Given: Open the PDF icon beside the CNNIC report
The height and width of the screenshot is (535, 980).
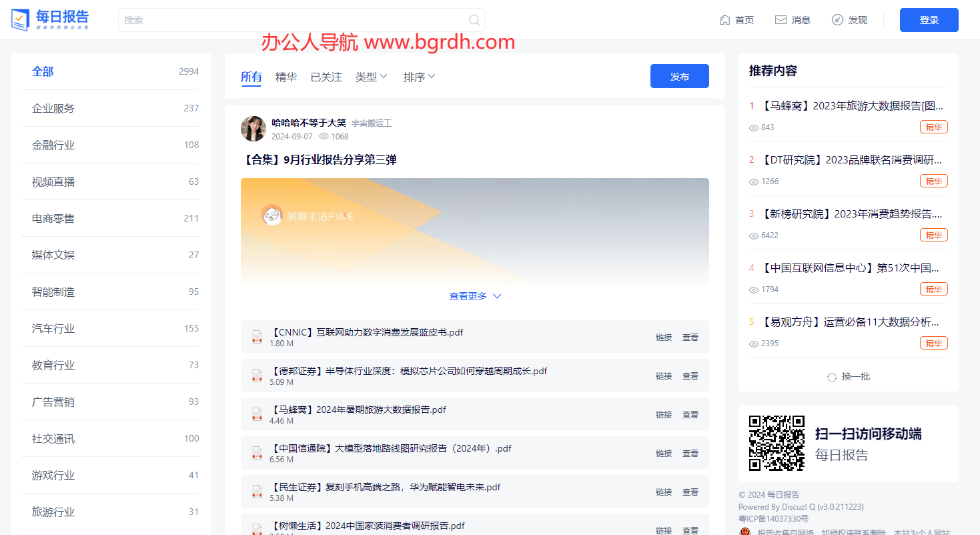Looking at the screenshot, I should click(x=256, y=337).
